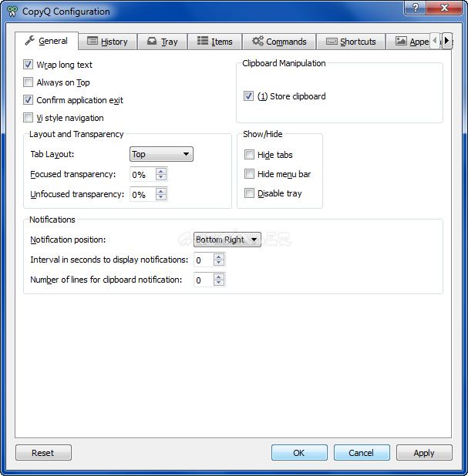Click the Reset button
This screenshot has width=468, height=476.
coord(43,453)
